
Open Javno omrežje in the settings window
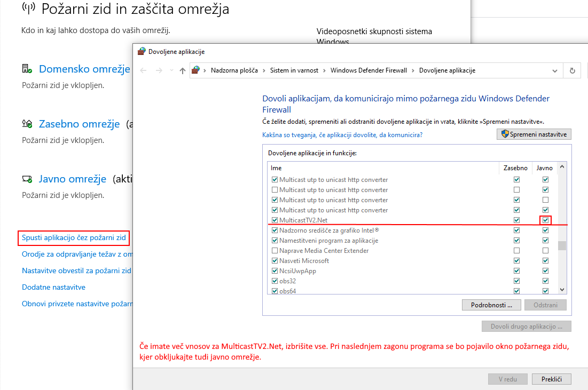point(73,179)
